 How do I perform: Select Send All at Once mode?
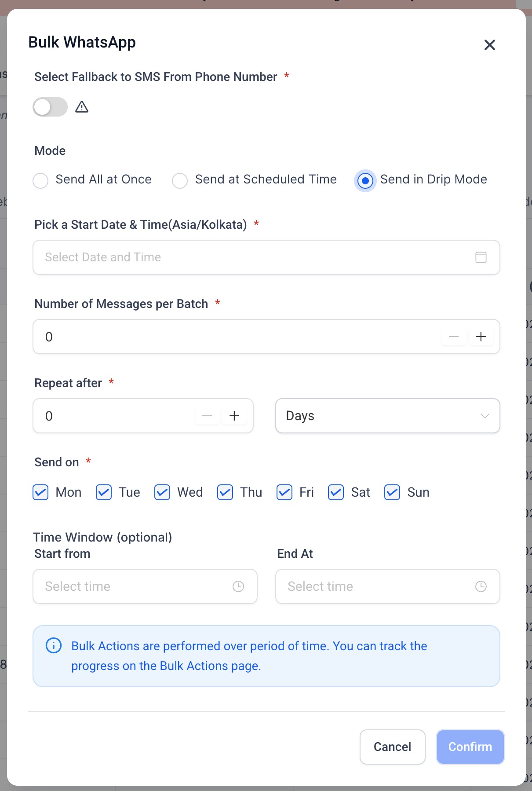pyautogui.click(x=40, y=180)
